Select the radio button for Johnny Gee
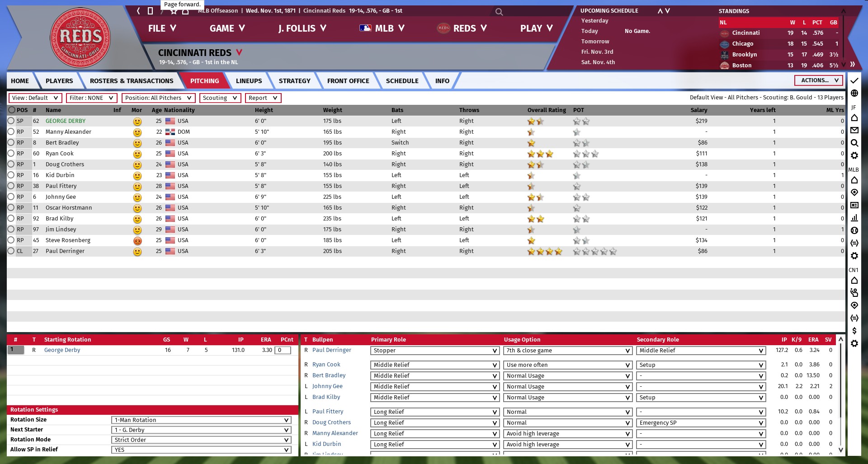The height and width of the screenshot is (464, 868). pos(11,197)
